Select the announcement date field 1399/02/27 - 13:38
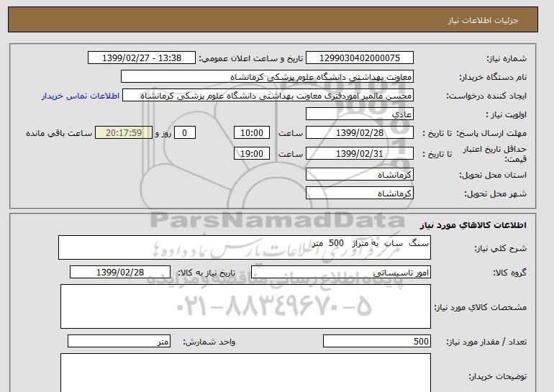Image resolution: width=554 pixels, height=392 pixels. click(x=141, y=58)
